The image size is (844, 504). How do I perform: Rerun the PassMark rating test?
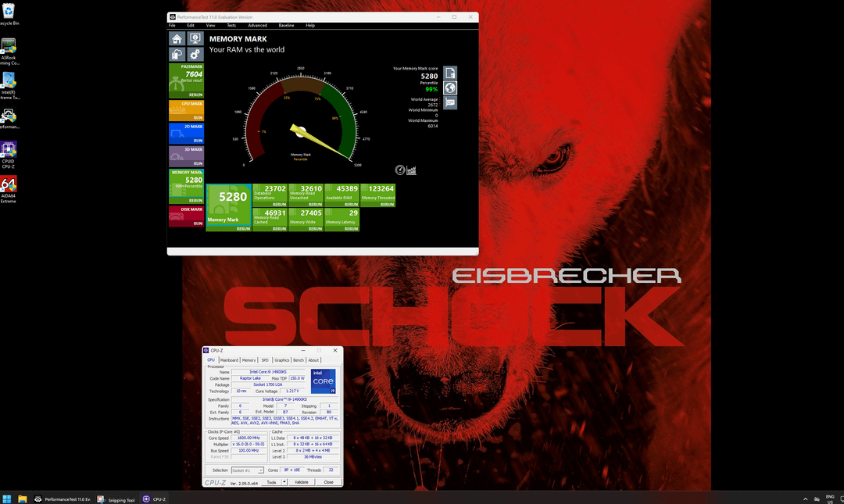tap(195, 95)
